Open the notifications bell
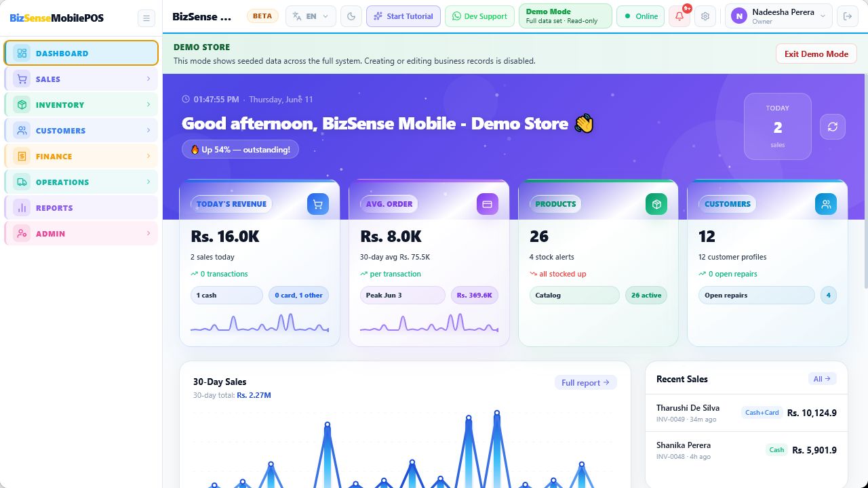The width and height of the screenshot is (868, 488). click(679, 16)
